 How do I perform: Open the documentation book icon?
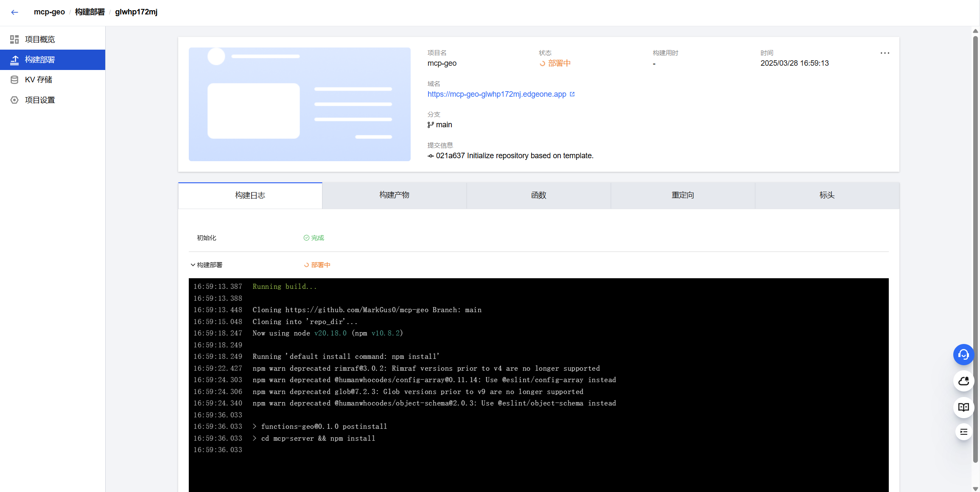(963, 407)
